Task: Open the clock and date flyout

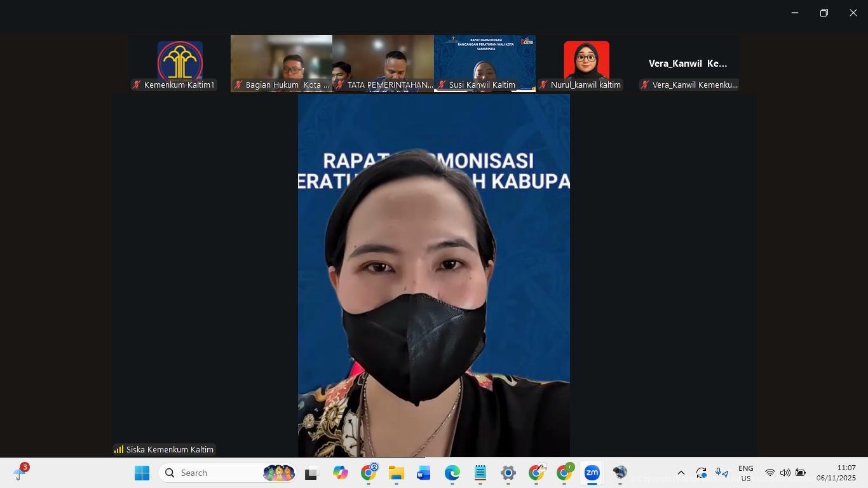Action: coord(836,473)
